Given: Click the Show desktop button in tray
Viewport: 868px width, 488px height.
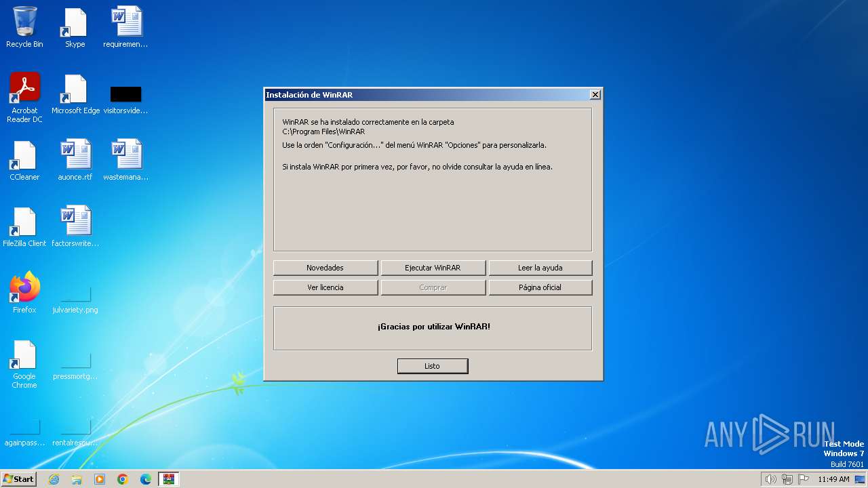Looking at the screenshot, I should click(x=860, y=479).
